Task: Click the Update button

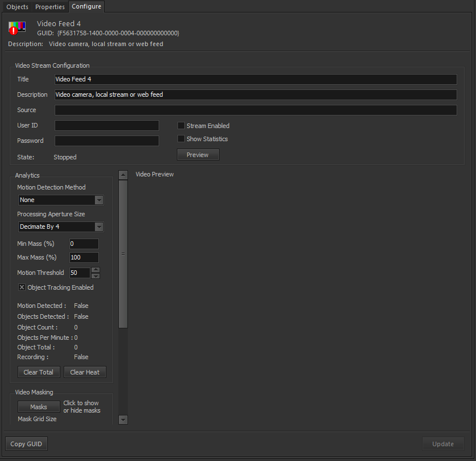Action: click(x=443, y=444)
